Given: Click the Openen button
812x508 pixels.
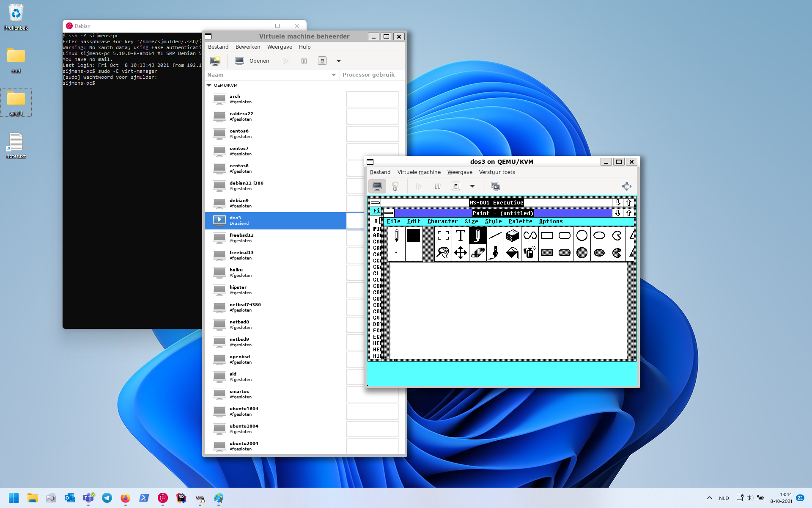Looking at the screenshot, I should 252,61.
